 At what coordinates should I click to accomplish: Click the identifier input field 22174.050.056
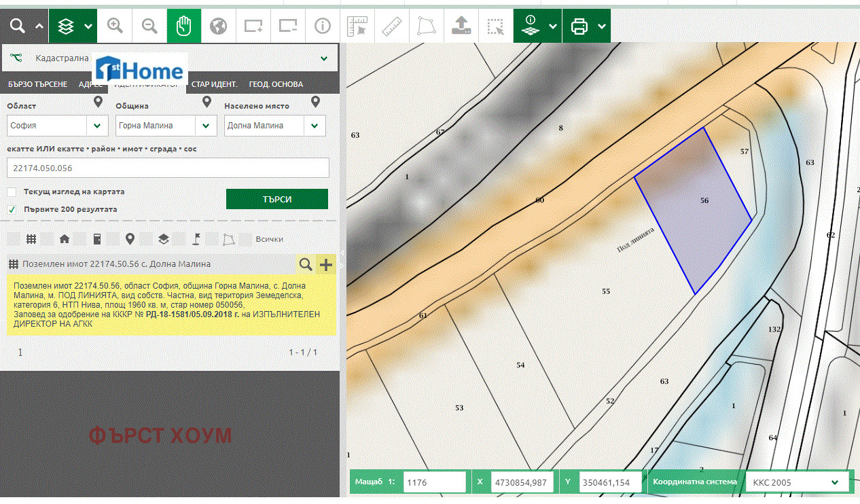pyautogui.click(x=168, y=168)
